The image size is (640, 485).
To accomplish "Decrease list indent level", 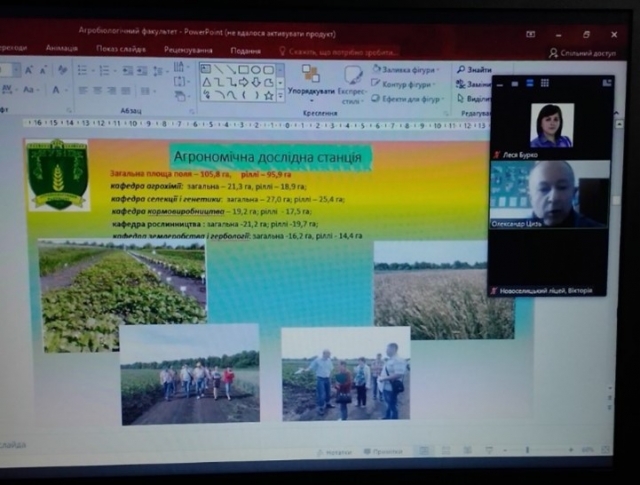I will tap(127, 71).
